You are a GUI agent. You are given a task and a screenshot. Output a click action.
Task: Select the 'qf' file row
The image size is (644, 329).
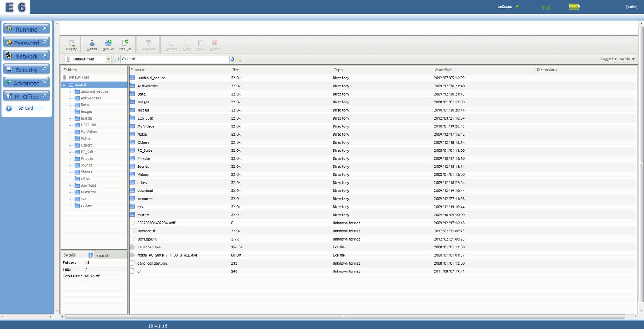382,271
